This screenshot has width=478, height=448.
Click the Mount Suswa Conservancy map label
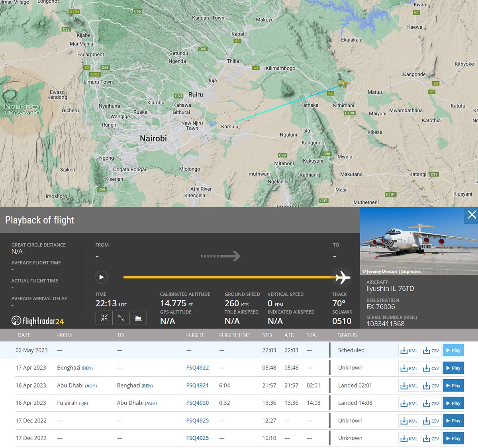point(22,110)
